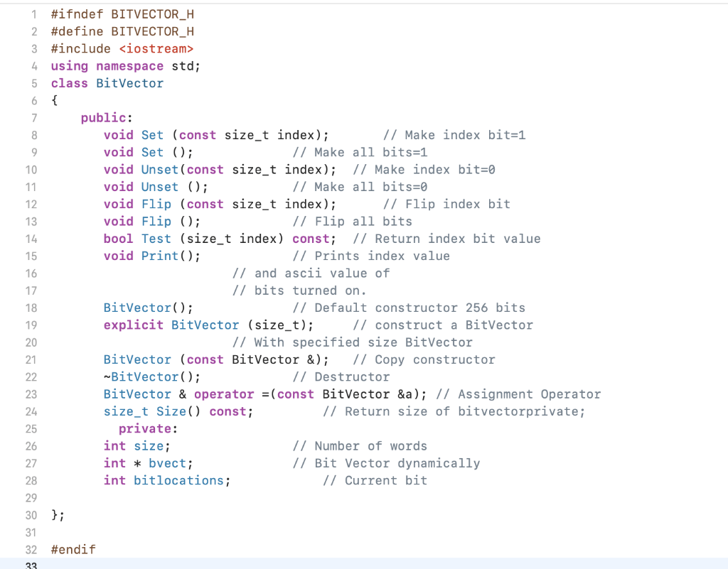Viewport: 728px width, 569px height.
Task: Click line number 1 in the gutter
Action: [33, 13]
